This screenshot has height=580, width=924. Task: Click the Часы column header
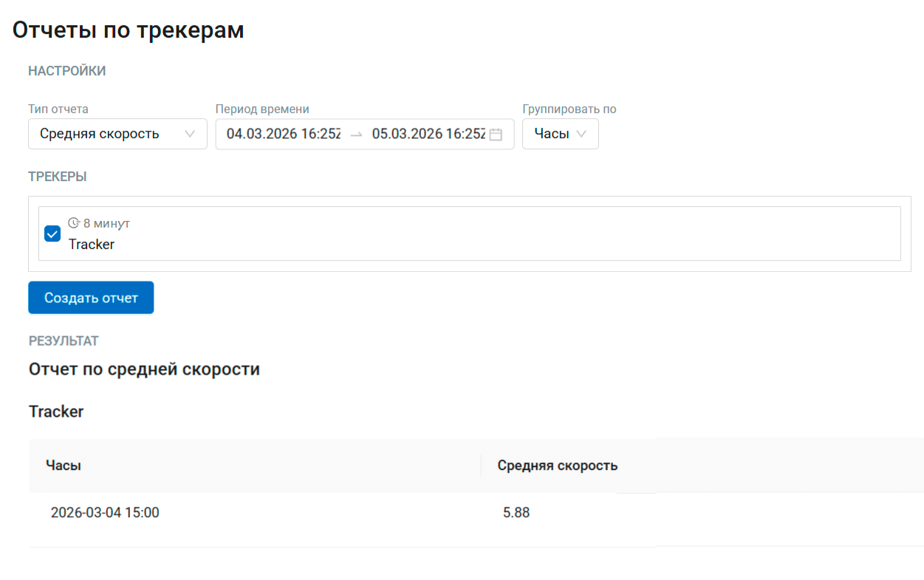click(64, 465)
